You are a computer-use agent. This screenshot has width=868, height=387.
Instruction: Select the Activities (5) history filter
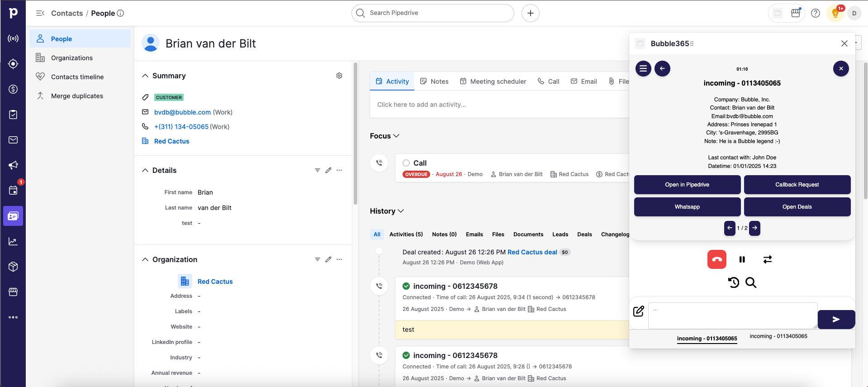coord(406,234)
